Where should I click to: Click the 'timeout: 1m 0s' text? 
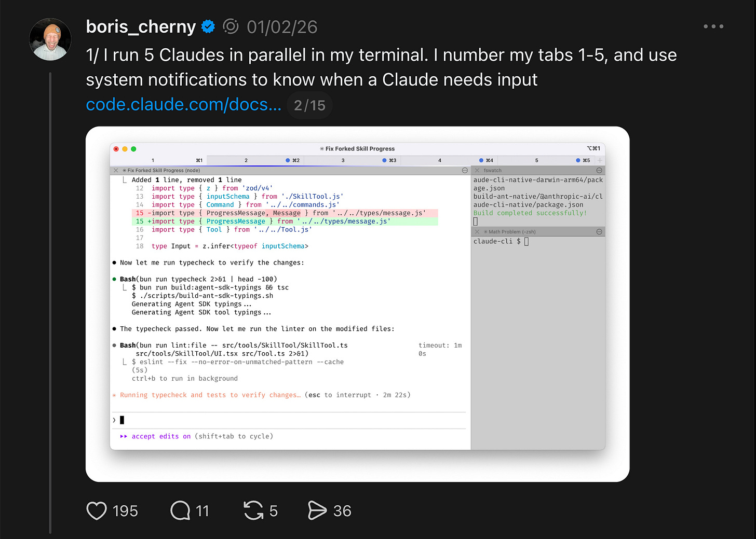pos(440,349)
